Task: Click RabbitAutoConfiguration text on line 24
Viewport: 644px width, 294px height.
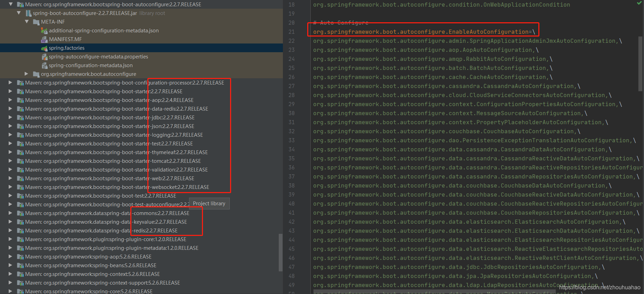Action: tap(506, 59)
